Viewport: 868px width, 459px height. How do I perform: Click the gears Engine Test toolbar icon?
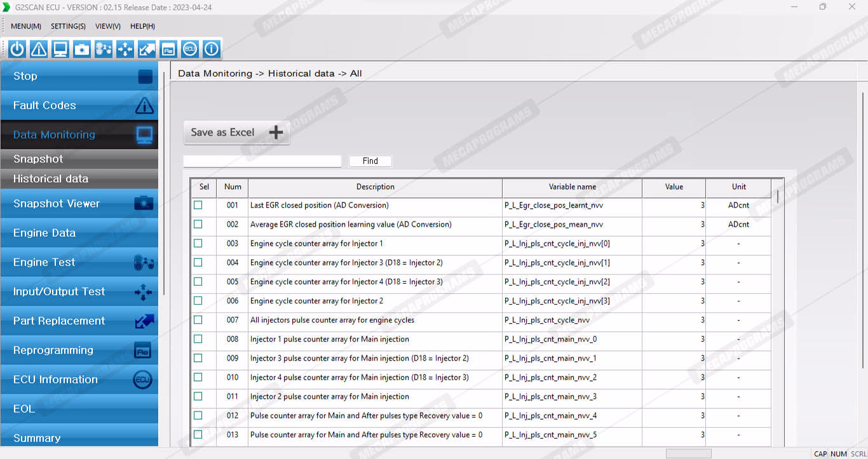(104, 49)
